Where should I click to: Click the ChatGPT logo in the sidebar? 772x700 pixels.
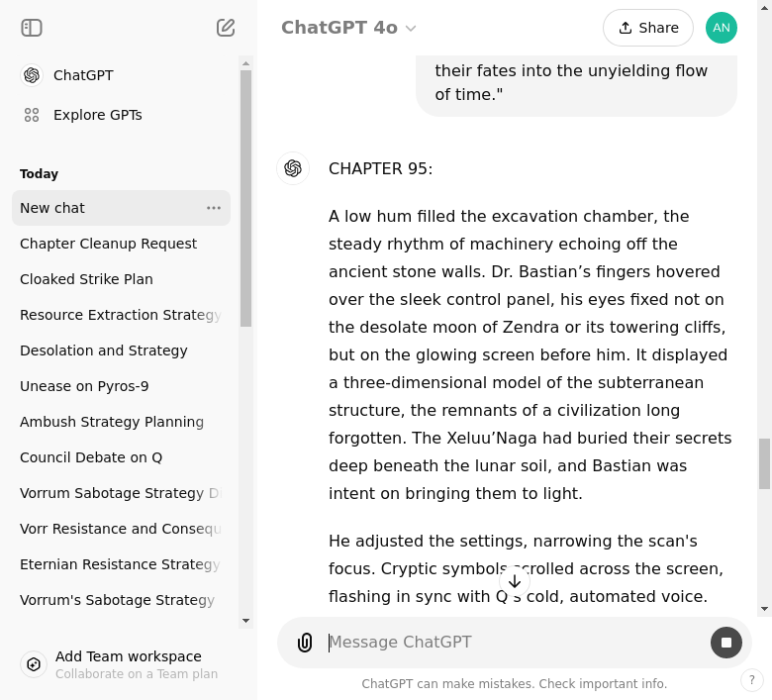tap(32, 75)
